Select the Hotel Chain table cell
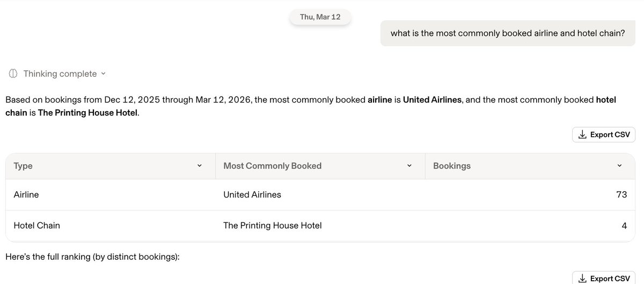This screenshot has height=284, width=644. [x=36, y=225]
